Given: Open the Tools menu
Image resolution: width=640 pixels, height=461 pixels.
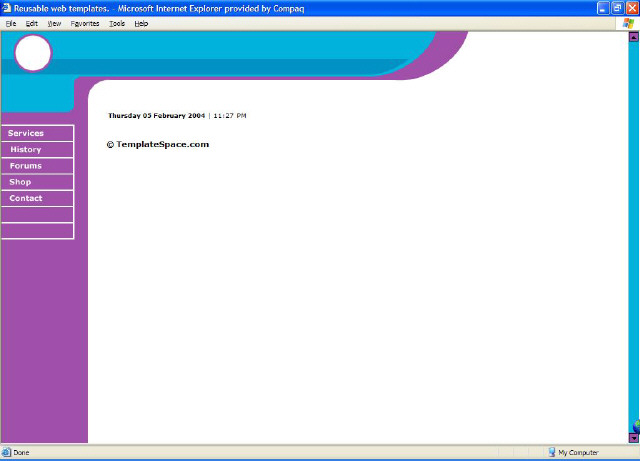Looking at the screenshot, I should 117,23.
